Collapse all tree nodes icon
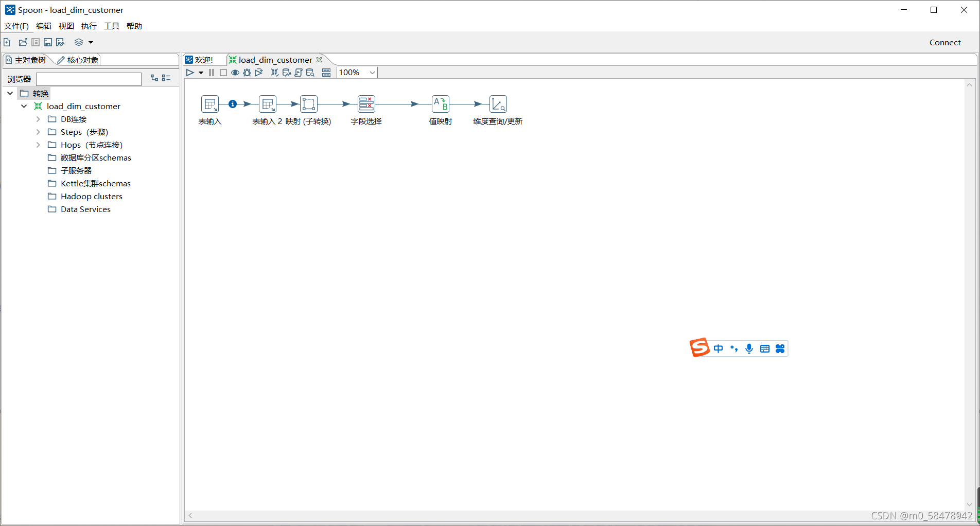Screen dimensions: 980x526 coord(166,78)
